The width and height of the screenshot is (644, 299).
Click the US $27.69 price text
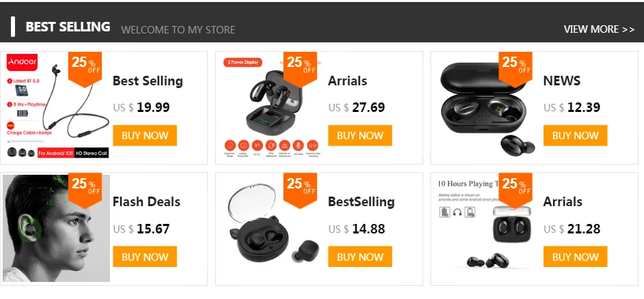(x=356, y=107)
